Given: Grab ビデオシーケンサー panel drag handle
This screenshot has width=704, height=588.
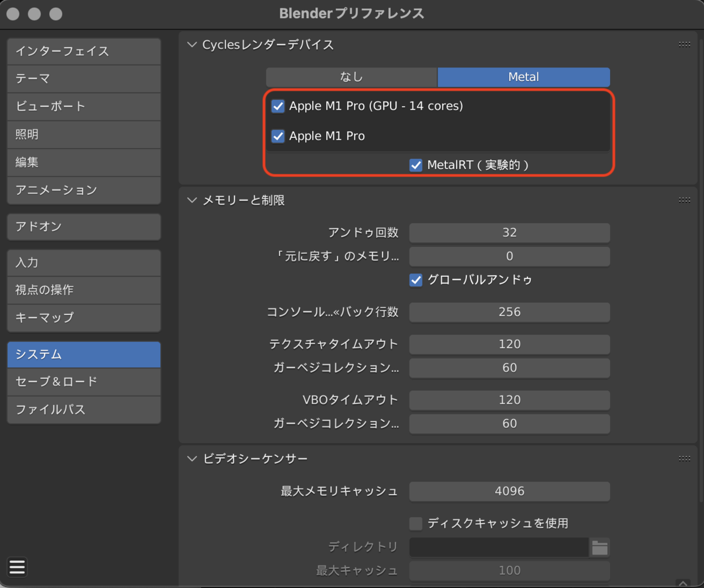Looking at the screenshot, I should coord(684,458).
